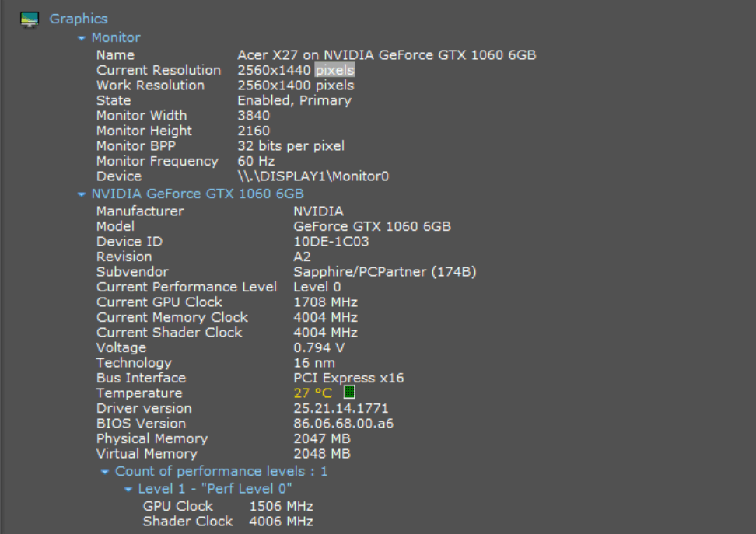Click the Level 1 "Perf Level 0" label
This screenshot has width=756, height=534.
215,489
